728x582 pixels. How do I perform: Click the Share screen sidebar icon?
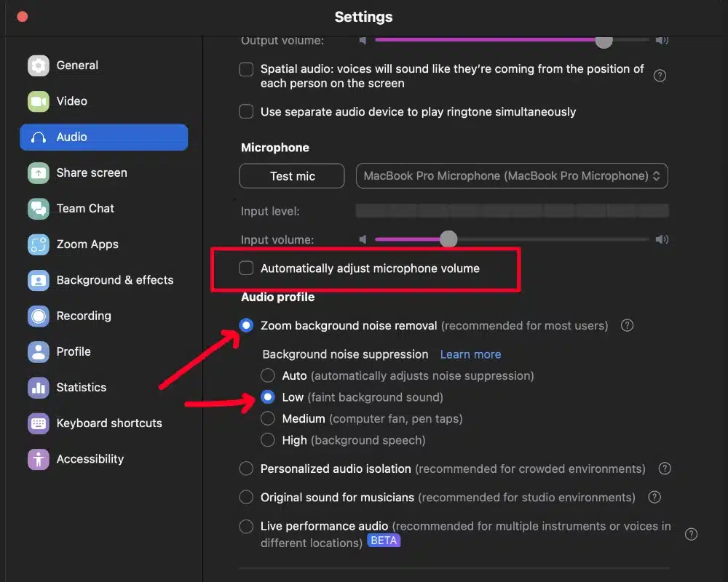[x=38, y=173]
